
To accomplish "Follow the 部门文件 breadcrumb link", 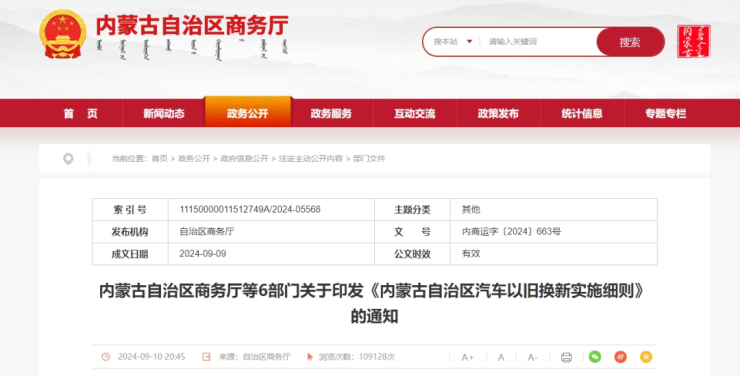I will (369, 159).
